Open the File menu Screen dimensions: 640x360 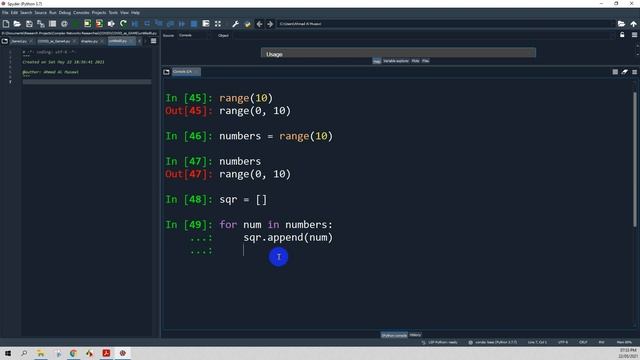pyautogui.click(x=5, y=13)
